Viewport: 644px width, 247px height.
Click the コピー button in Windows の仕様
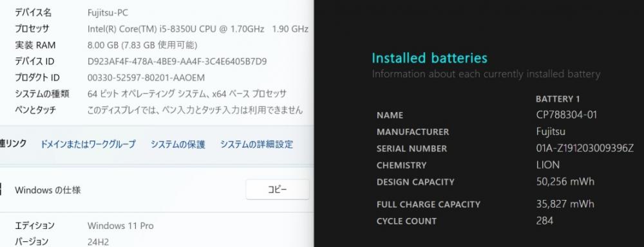click(277, 190)
